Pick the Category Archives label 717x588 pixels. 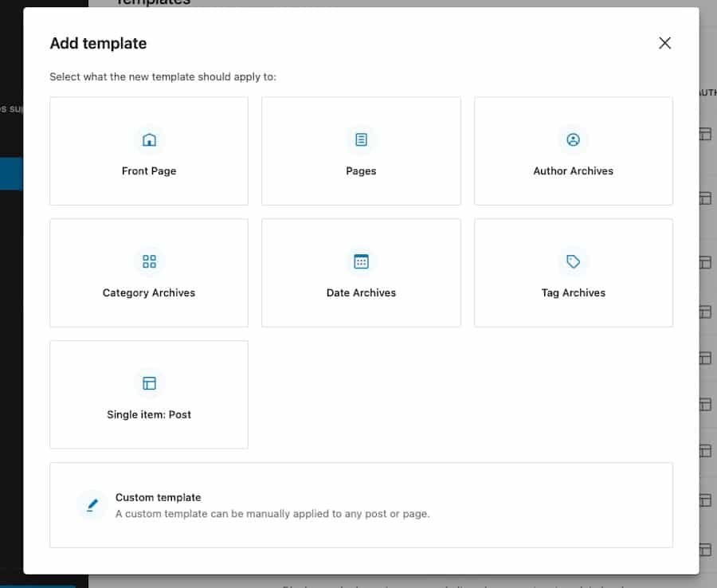tap(149, 293)
